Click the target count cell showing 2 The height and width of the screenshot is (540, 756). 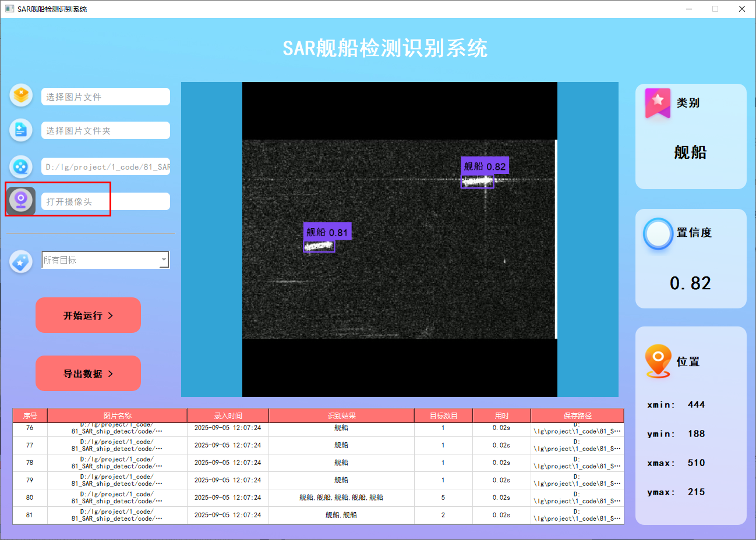tap(443, 515)
